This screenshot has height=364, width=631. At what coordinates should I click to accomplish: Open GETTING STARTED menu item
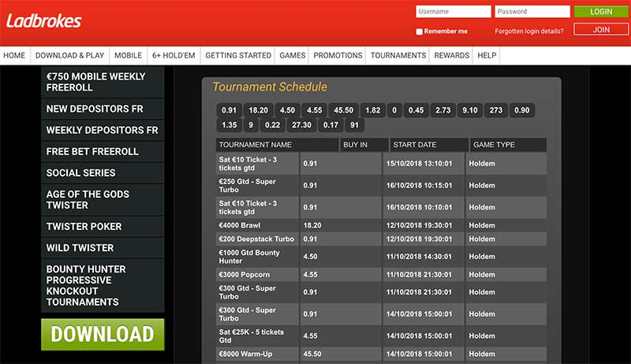tap(238, 55)
